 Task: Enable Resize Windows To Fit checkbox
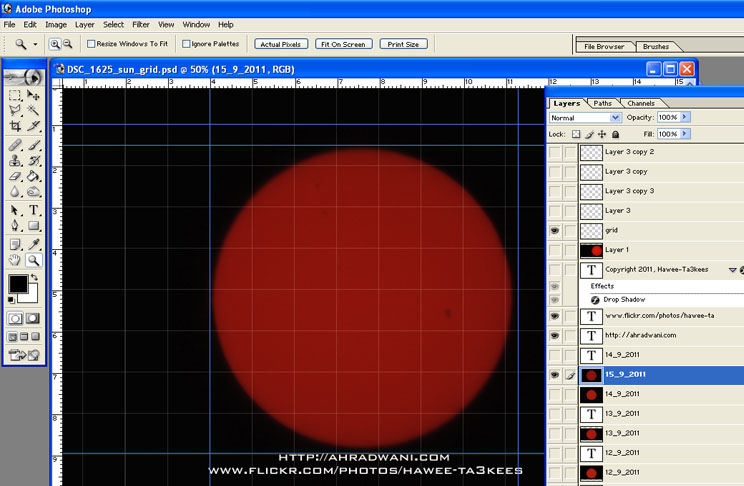coord(91,44)
